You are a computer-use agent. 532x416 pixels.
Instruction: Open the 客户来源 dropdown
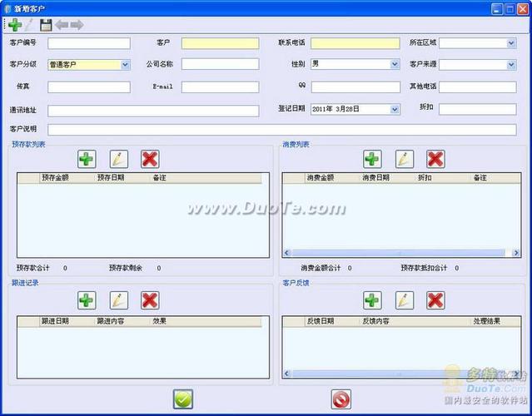[511, 64]
